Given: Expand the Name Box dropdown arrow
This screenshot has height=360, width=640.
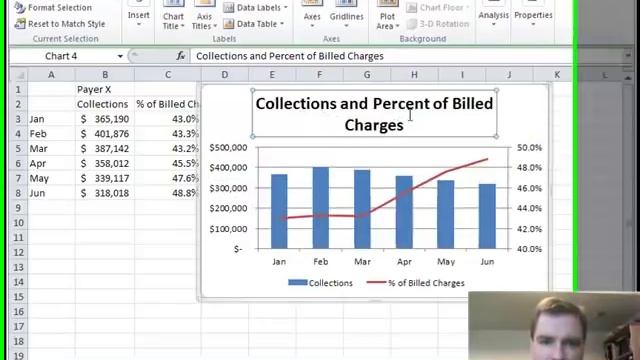Looking at the screenshot, I should pyautogui.click(x=120, y=56).
